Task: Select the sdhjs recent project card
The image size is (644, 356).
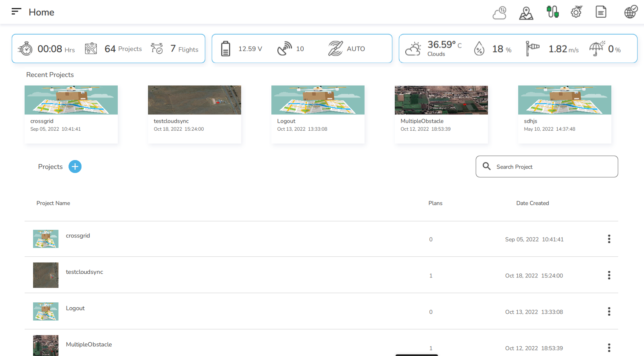Action: point(565,114)
